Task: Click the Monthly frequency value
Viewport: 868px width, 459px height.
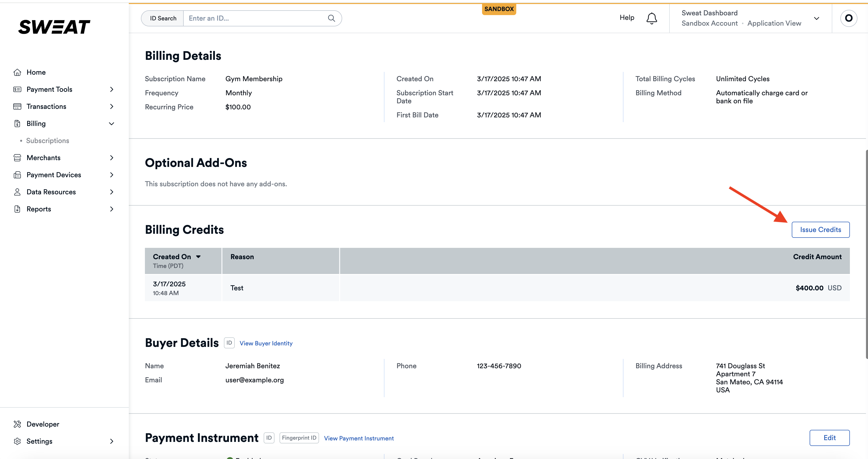Action: (239, 93)
